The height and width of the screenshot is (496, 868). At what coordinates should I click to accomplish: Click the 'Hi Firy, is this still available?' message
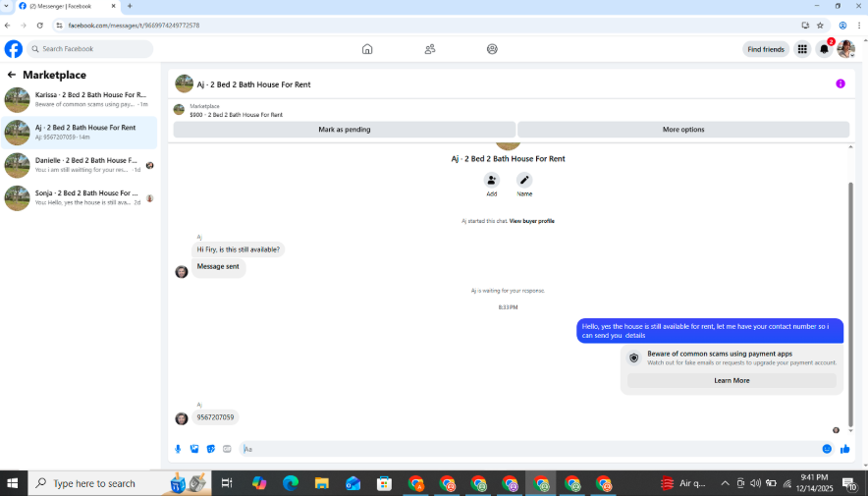point(238,249)
